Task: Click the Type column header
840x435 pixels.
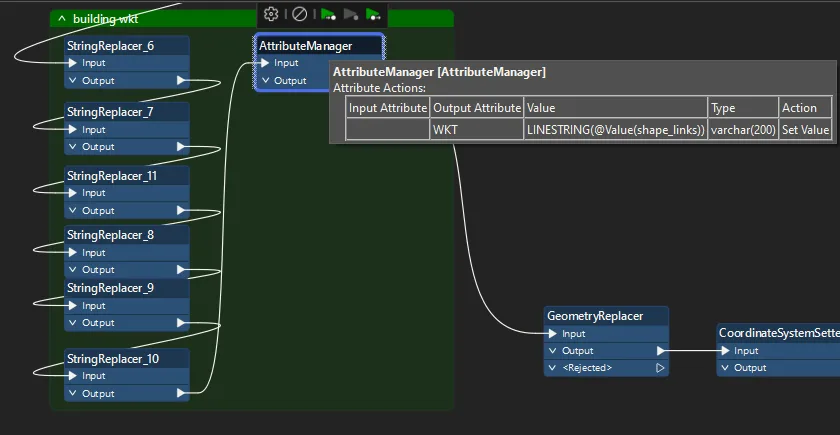Action: click(744, 108)
